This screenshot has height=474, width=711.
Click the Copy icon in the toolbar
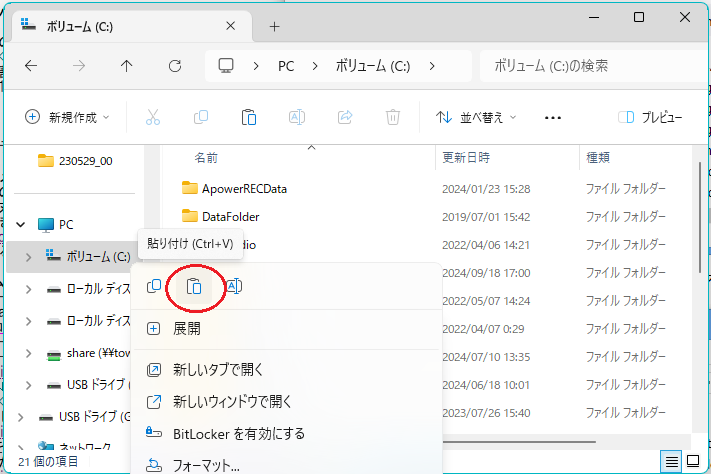(x=201, y=117)
